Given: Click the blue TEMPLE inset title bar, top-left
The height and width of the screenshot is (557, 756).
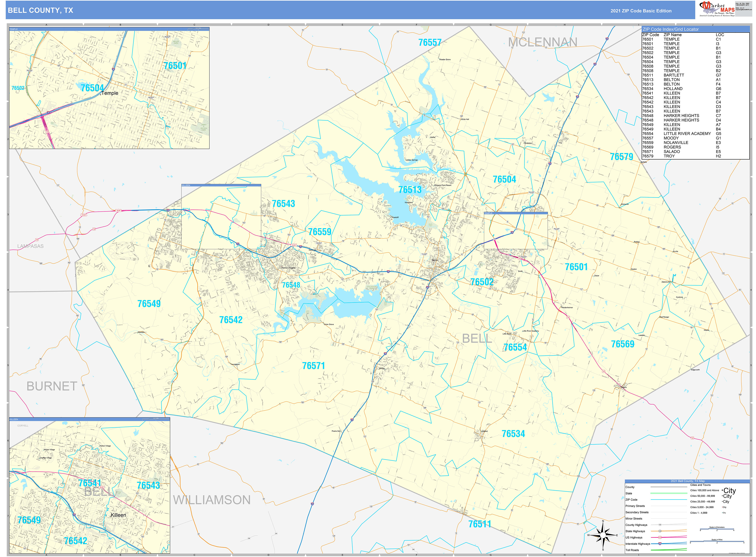Looking at the screenshot, I should point(109,29).
